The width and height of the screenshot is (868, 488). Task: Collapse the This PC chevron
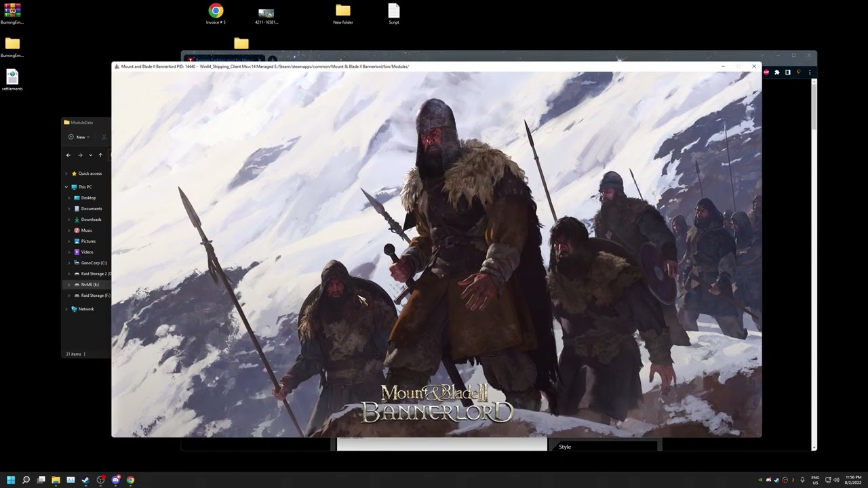(66, 187)
